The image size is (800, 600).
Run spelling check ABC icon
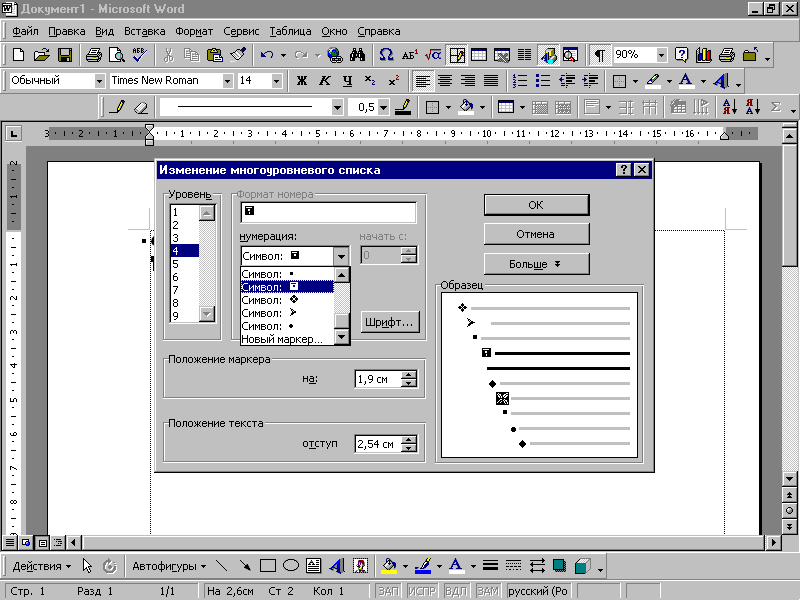coord(139,55)
